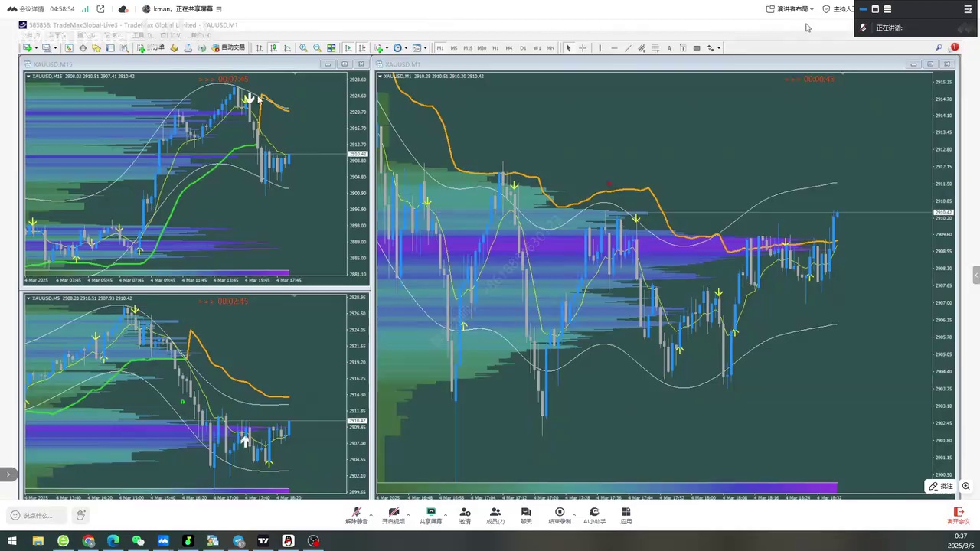The image size is (980, 551).
Task: Turn on camera with 开启视频
Action: pyautogui.click(x=394, y=516)
